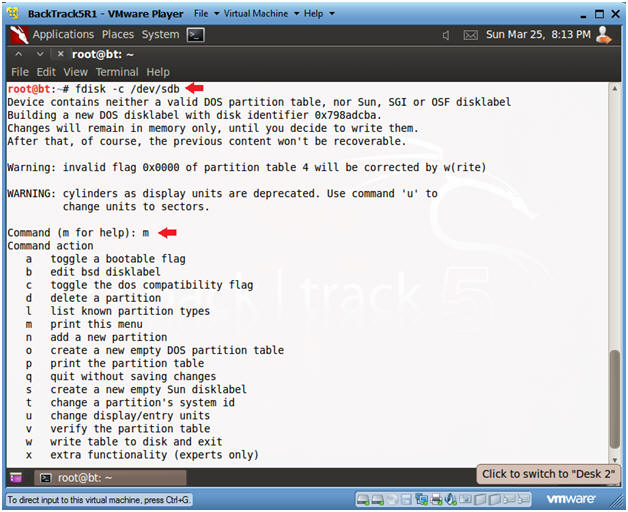Image resolution: width=628 pixels, height=512 pixels.
Task: Click 'list known partition types' line
Action: pyautogui.click(x=130, y=311)
